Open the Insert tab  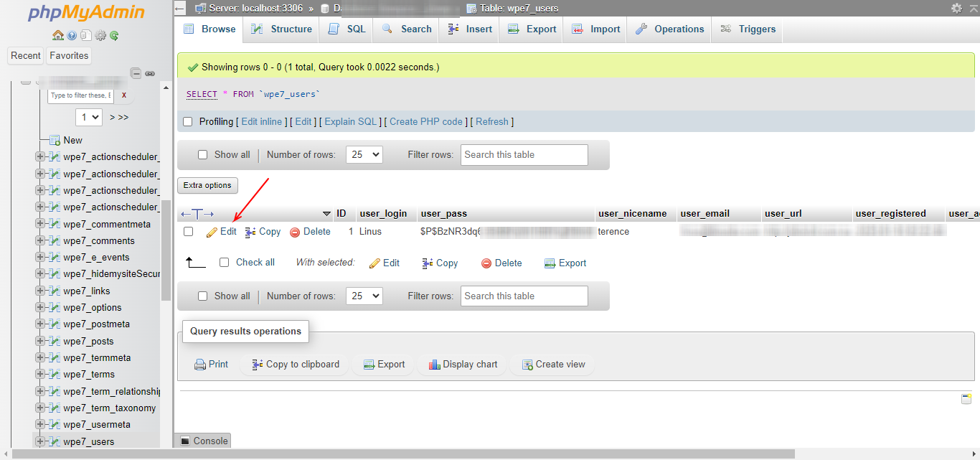click(x=469, y=29)
